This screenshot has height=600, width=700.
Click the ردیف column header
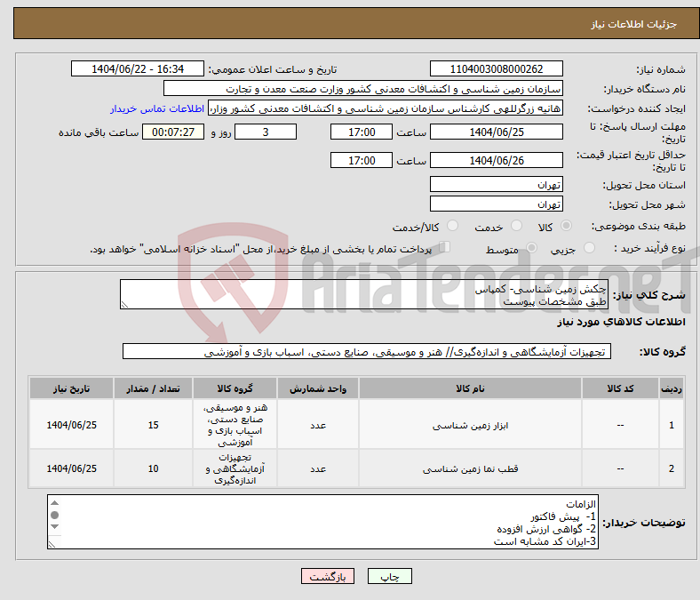672,388
